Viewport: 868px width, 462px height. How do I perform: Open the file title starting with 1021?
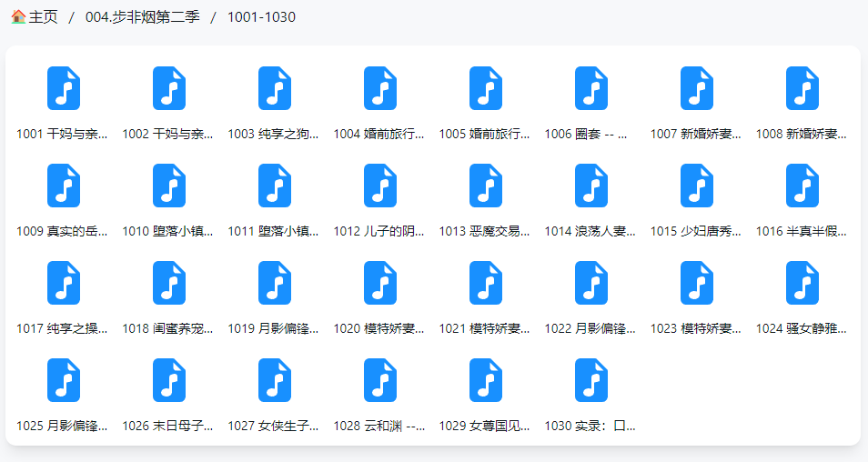pos(484,328)
